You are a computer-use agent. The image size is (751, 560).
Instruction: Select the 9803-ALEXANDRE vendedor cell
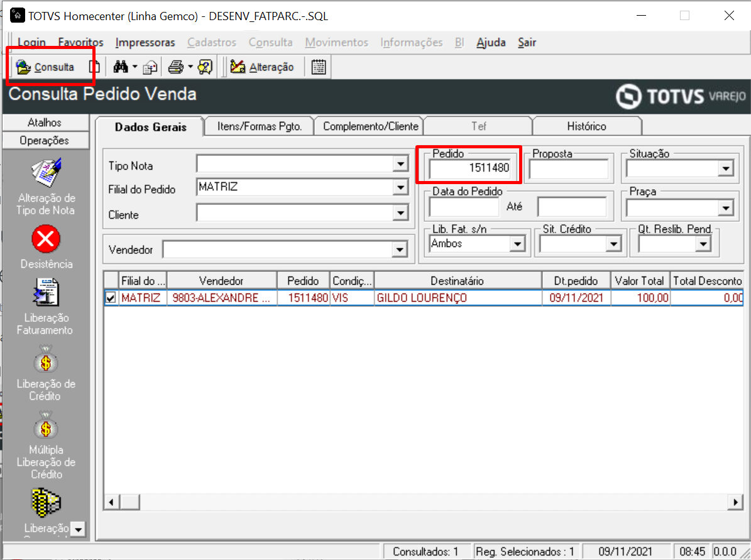click(222, 298)
